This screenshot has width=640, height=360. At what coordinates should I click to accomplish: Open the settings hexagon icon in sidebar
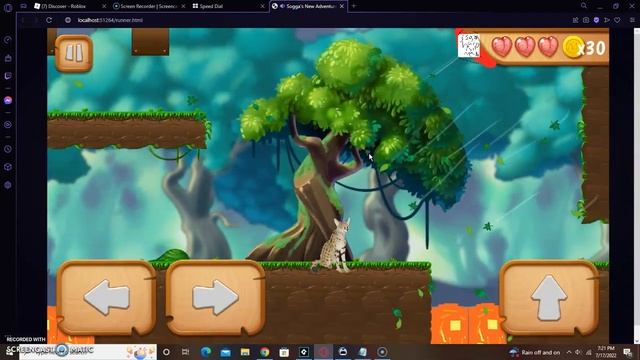click(x=8, y=185)
